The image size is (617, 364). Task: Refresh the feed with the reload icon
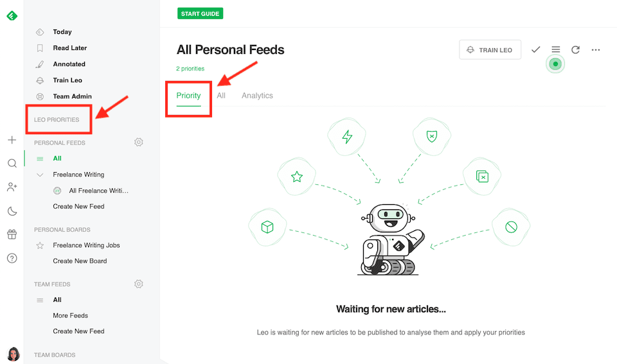click(x=576, y=50)
